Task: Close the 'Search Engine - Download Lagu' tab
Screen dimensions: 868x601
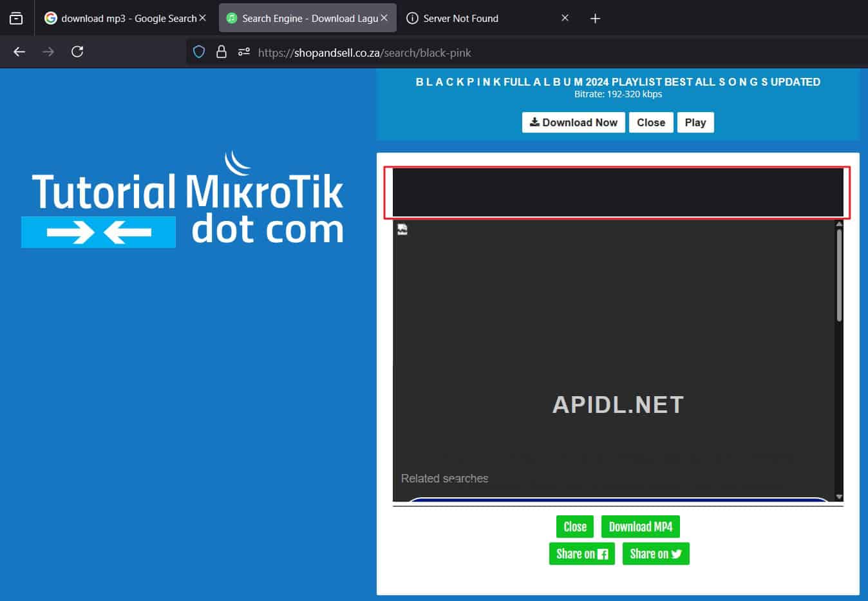Action: tap(384, 18)
